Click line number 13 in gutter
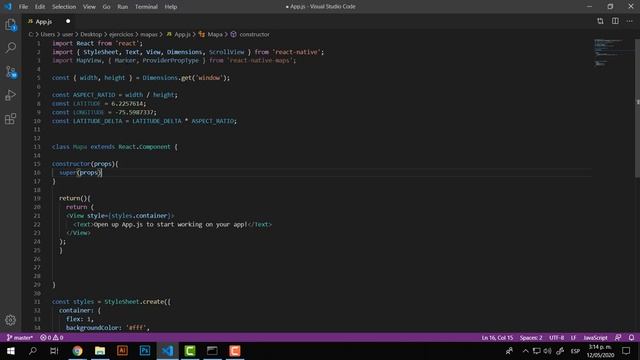The image size is (640, 360). pos(37,147)
